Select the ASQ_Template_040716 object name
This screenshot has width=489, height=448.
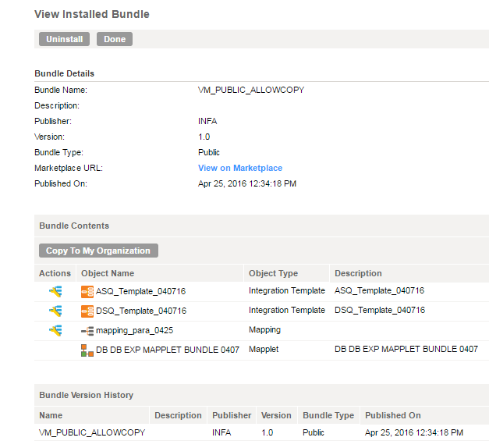tap(140, 291)
